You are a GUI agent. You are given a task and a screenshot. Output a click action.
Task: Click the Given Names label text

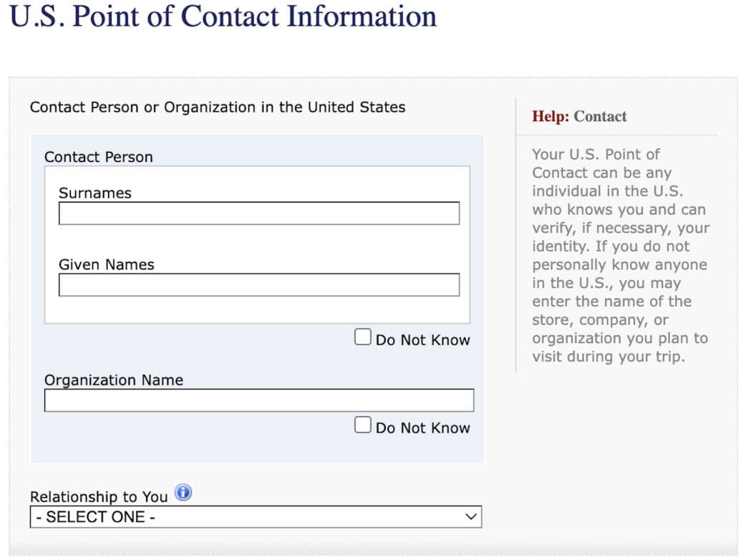coord(106,265)
